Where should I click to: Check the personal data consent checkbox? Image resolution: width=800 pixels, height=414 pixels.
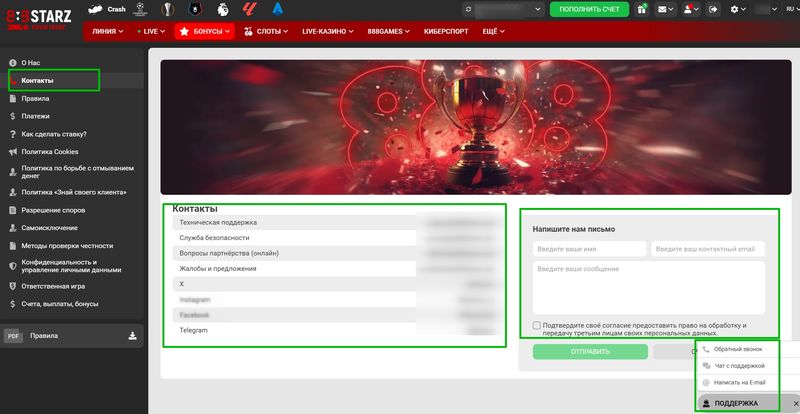538,326
